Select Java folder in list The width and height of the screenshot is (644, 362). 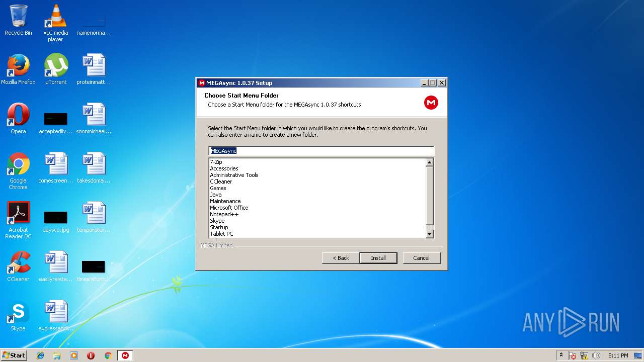pyautogui.click(x=317, y=195)
